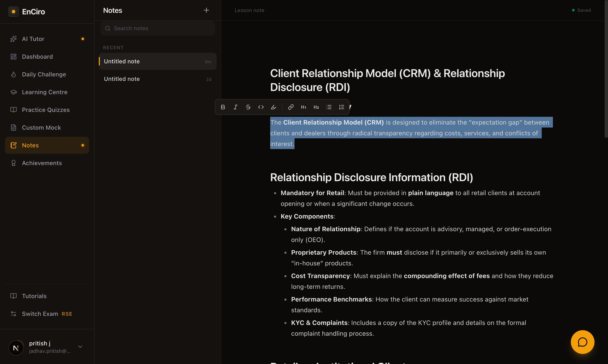
Task: Click the email 'jadhav.pritish@...' text
Action: tap(50, 351)
